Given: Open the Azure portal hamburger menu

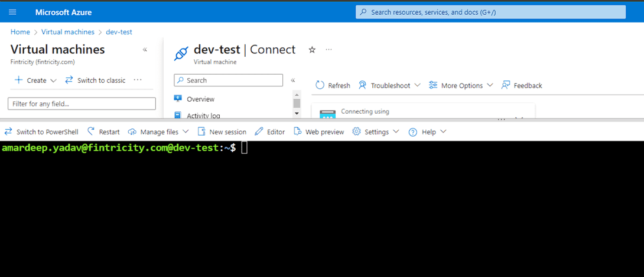Looking at the screenshot, I should coord(12,12).
